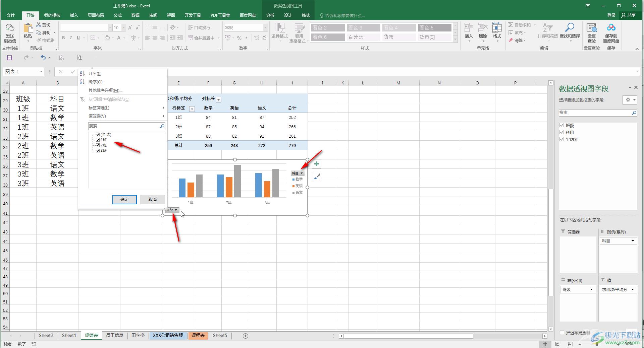Open Send to WeChat tool
The height and width of the screenshot is (348, 644).
[x=10, y=33]
